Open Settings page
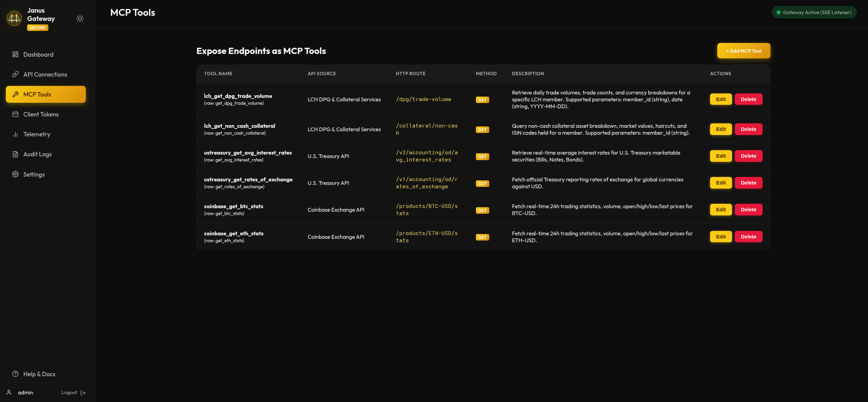This screenshot has width=868, height=402. point(46,174)
